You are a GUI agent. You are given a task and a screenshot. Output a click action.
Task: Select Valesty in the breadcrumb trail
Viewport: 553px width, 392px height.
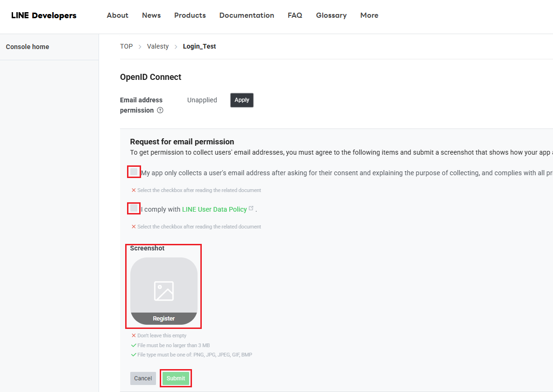coord(158,46)
